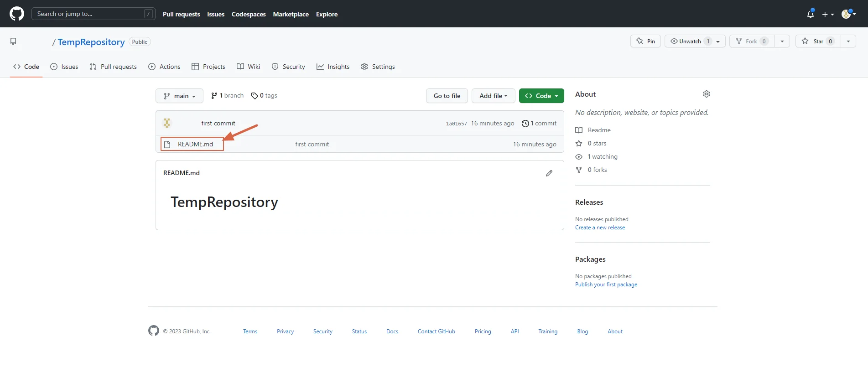Click the Fork button

(752, 41)
